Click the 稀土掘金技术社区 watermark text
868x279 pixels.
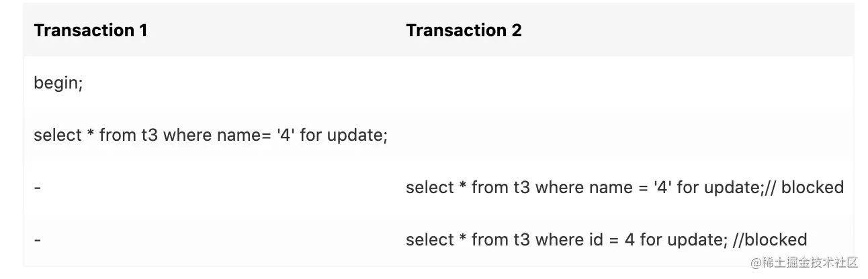coord(811,262)
